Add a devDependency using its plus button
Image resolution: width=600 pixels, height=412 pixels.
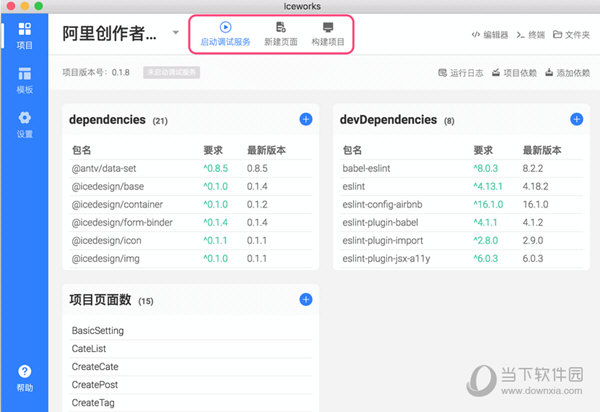point(577,119)
